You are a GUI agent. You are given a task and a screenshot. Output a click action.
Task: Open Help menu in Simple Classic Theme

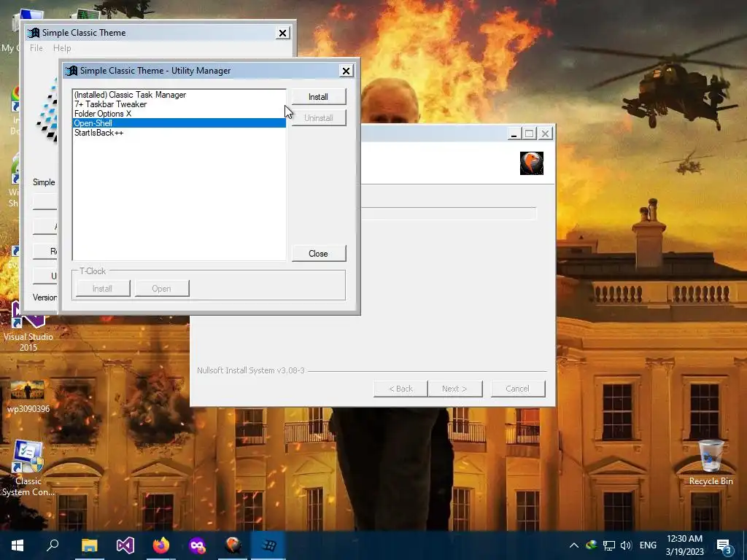(x=62, y=48)
